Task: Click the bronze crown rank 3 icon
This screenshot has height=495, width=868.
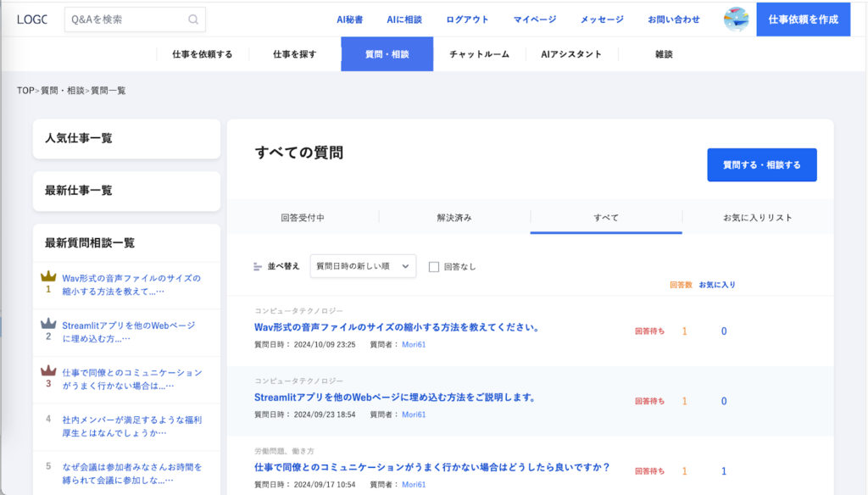Action: tap(48, 372)
